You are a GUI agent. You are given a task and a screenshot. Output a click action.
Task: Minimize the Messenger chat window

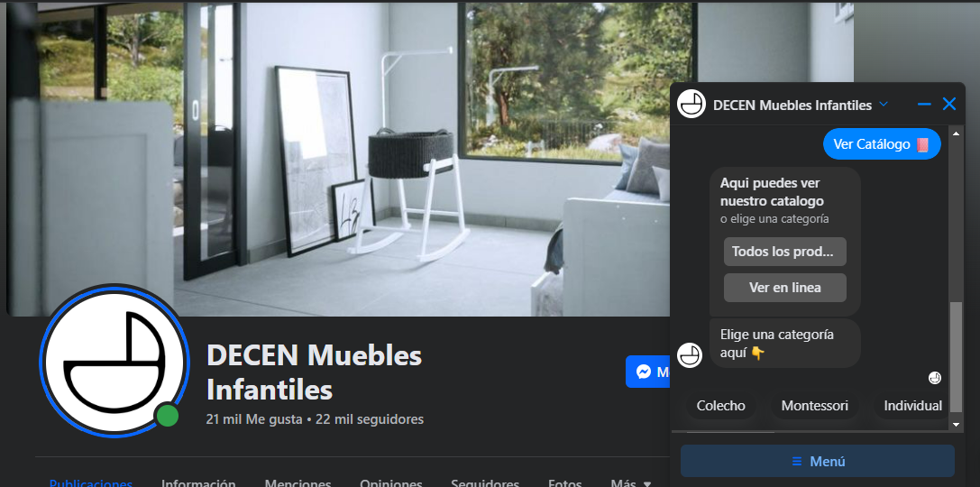924,105
